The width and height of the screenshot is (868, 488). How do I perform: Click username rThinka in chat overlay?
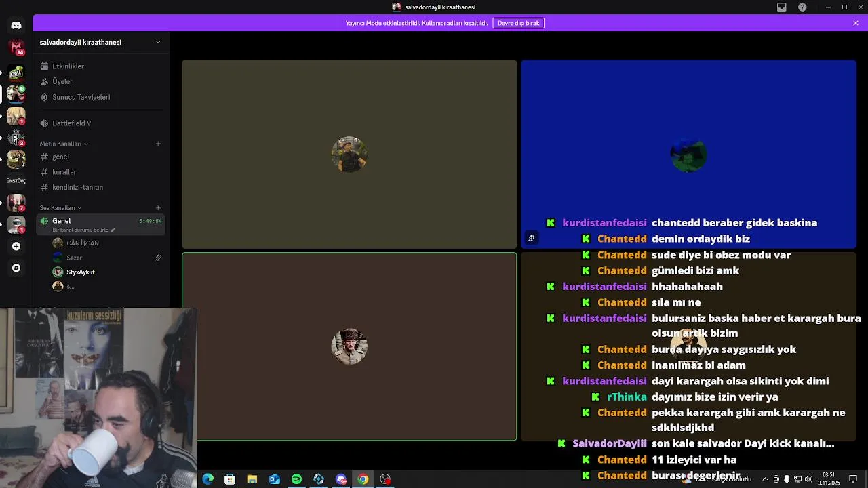627,396
